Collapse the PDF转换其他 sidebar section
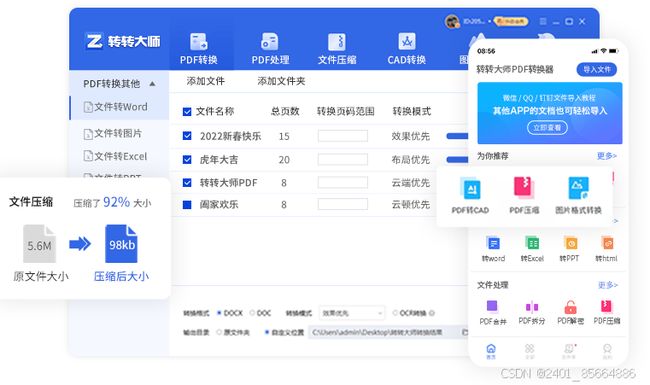Image resolution: width=650 pixels, height=385 pixels. click(x=153, y=84)
